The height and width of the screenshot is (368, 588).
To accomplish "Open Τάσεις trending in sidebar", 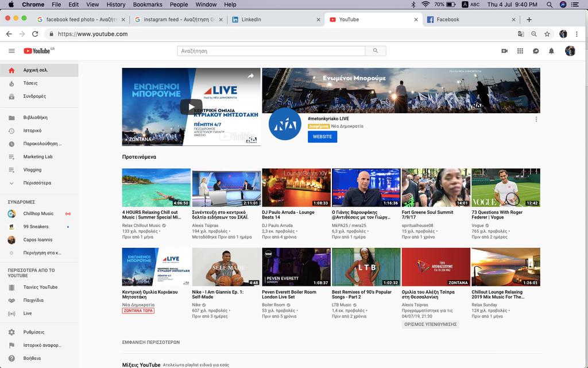I will 39,83.
